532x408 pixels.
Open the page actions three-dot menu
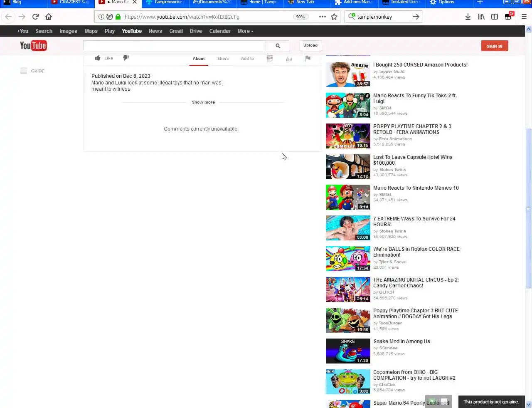click(x=322, y=17)
